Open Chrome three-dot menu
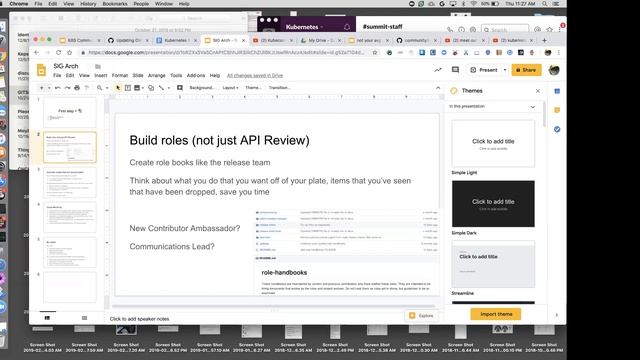 [x=559, y=53]
